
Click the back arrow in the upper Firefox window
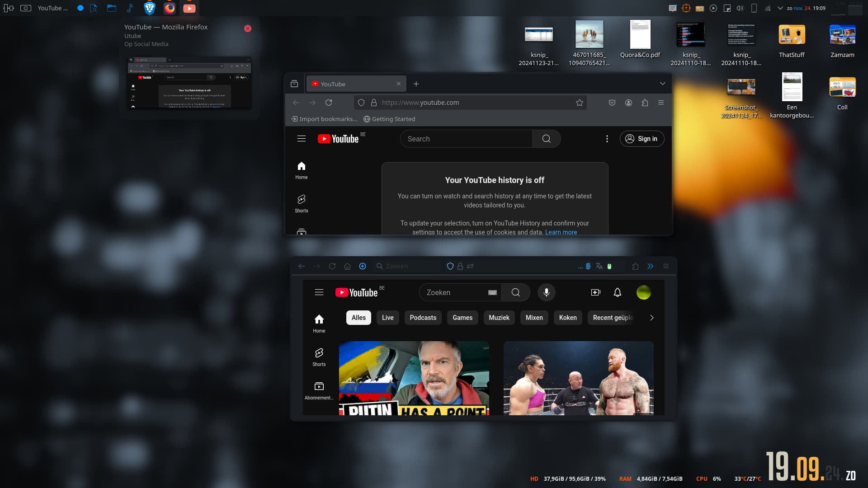296,103
